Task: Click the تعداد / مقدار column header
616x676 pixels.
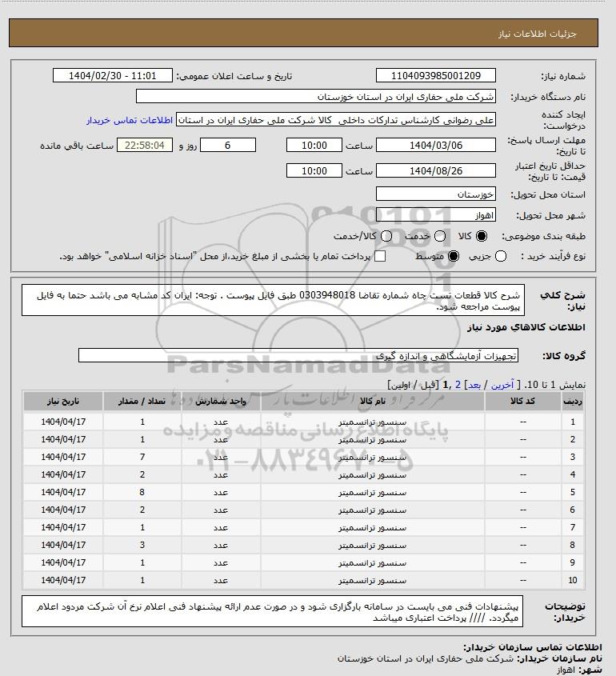Action: click(142, 402)
